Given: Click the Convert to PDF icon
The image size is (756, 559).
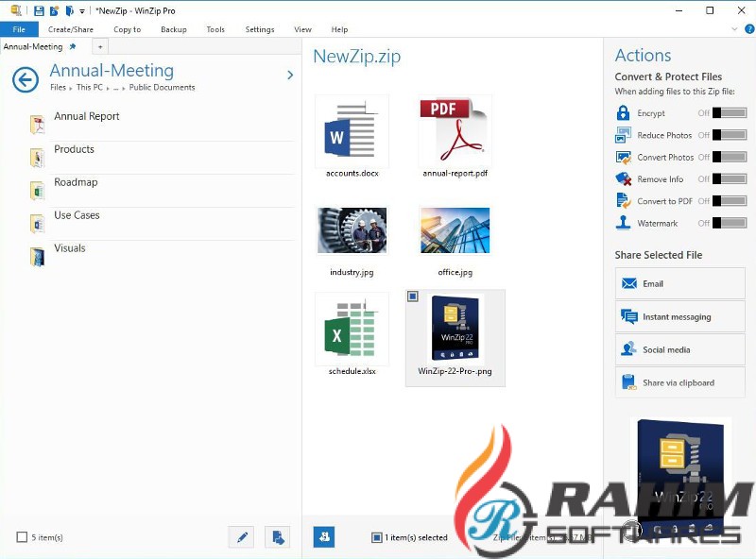Looking at the screenshot, I should pyautogui.click(x=623, y=200).
